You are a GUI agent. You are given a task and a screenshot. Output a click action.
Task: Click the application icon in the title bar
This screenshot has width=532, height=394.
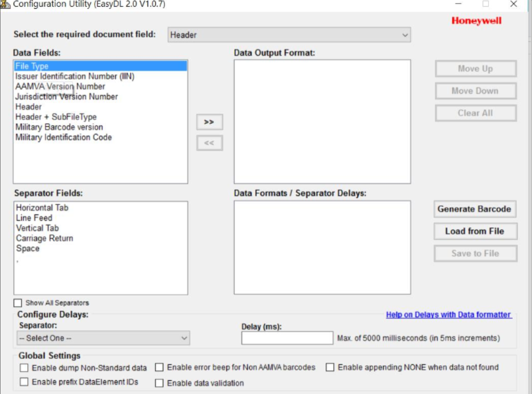click(5, 4)
